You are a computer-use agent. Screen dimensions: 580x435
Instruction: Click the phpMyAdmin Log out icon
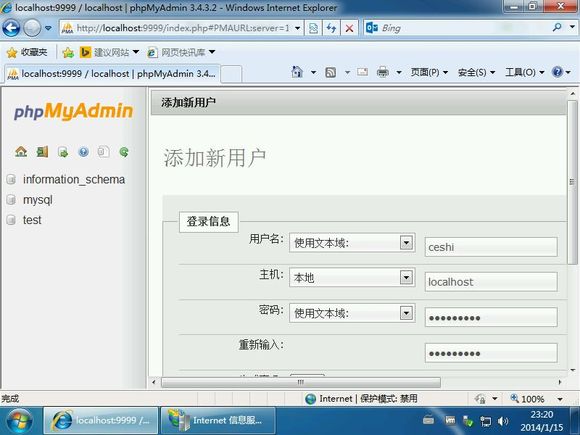[42, 152]
